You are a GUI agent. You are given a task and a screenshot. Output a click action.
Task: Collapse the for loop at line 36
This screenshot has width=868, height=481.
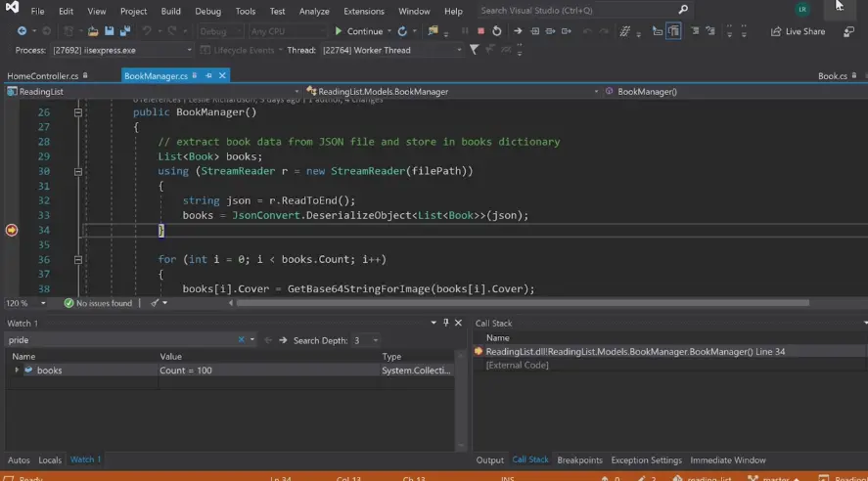click(x=78, y=260)
